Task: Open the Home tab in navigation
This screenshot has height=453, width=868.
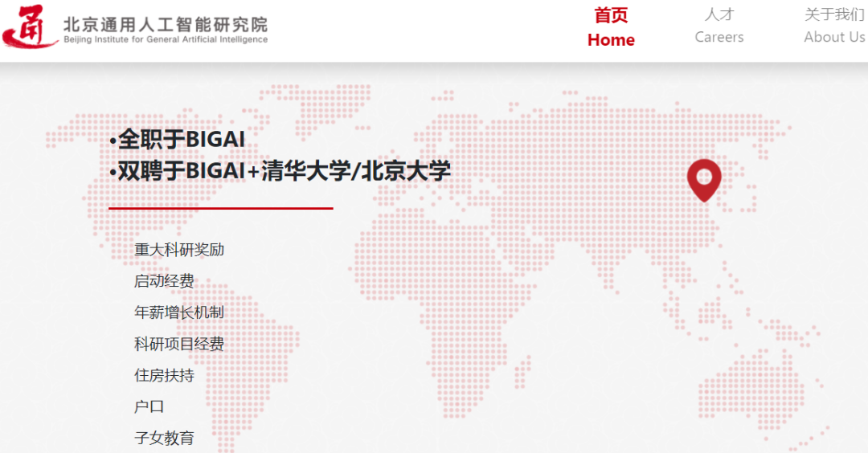Action: click(611, 27)
